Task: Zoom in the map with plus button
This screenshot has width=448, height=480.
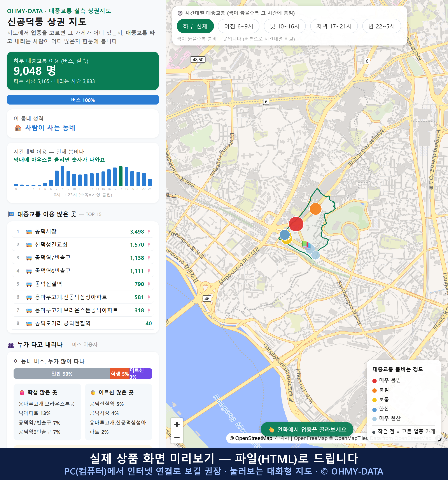Action: tap(177, 424)
